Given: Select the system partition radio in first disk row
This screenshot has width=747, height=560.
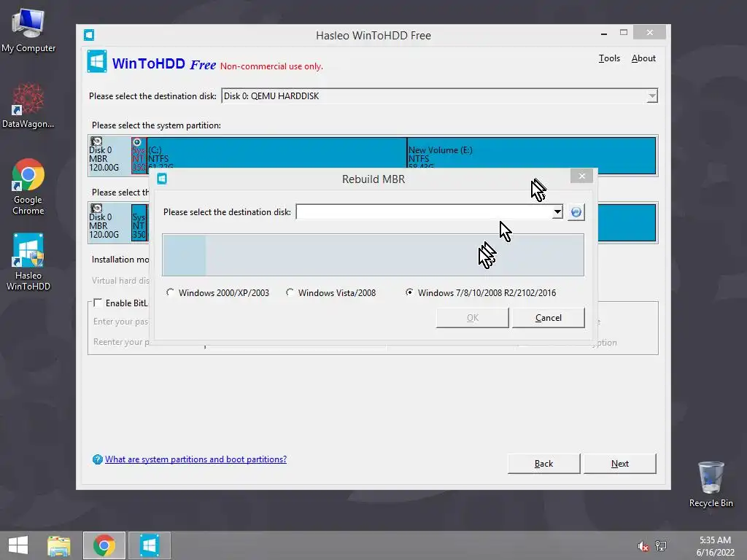Looking at the screenshot, I should click(x=137, y=142).
